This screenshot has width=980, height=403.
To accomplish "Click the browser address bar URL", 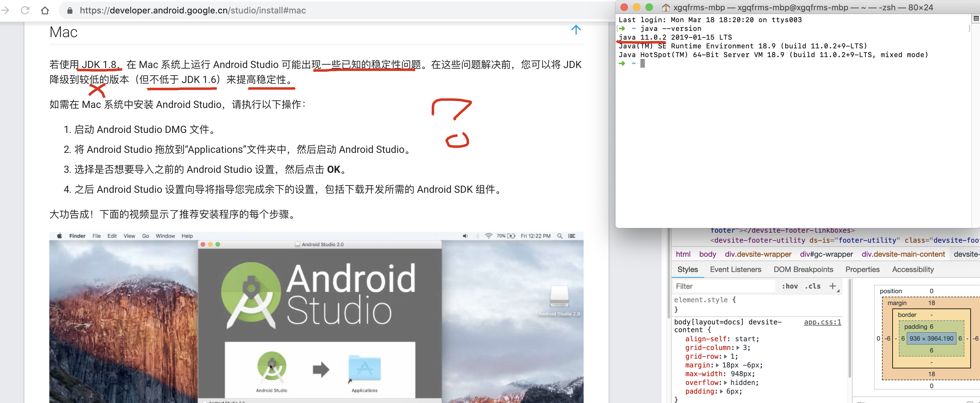I will pos(193,10).
